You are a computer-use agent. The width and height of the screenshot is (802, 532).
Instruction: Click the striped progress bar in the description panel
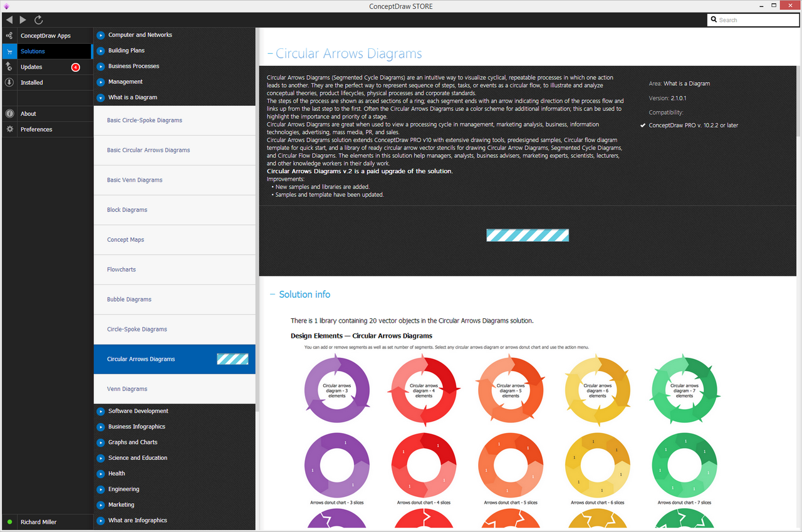coord(528,236)
